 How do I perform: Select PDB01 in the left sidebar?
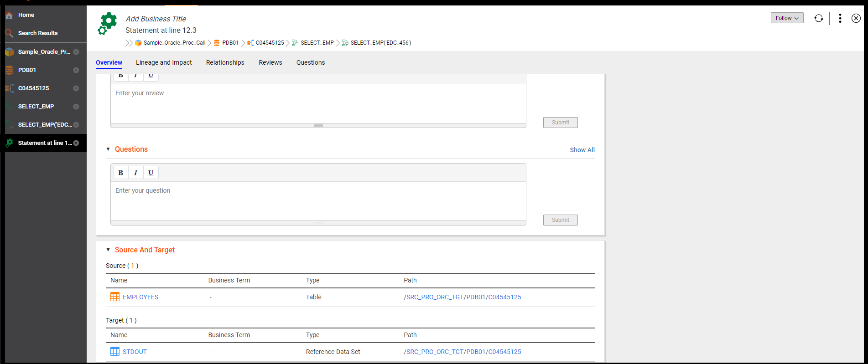point(27,70)
